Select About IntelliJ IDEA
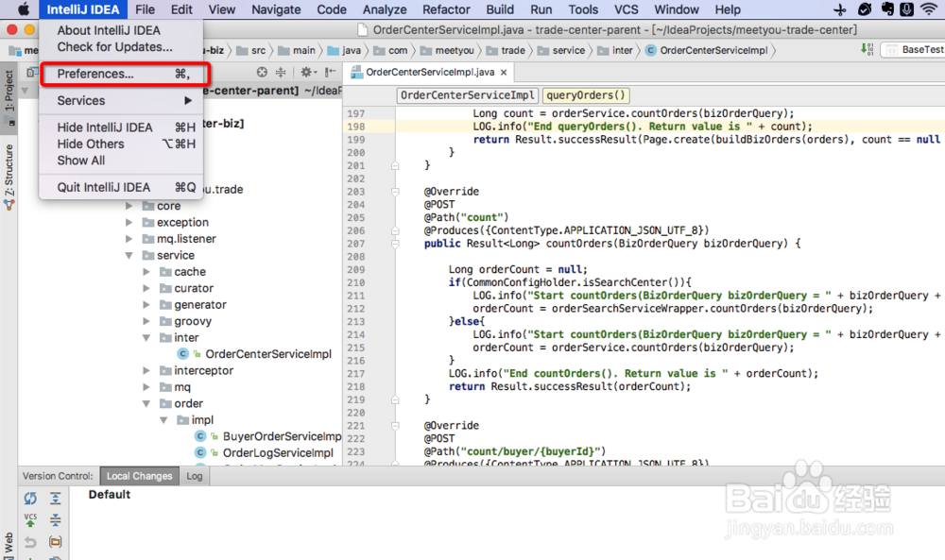 pyautogui.click(x=121, y=30)
